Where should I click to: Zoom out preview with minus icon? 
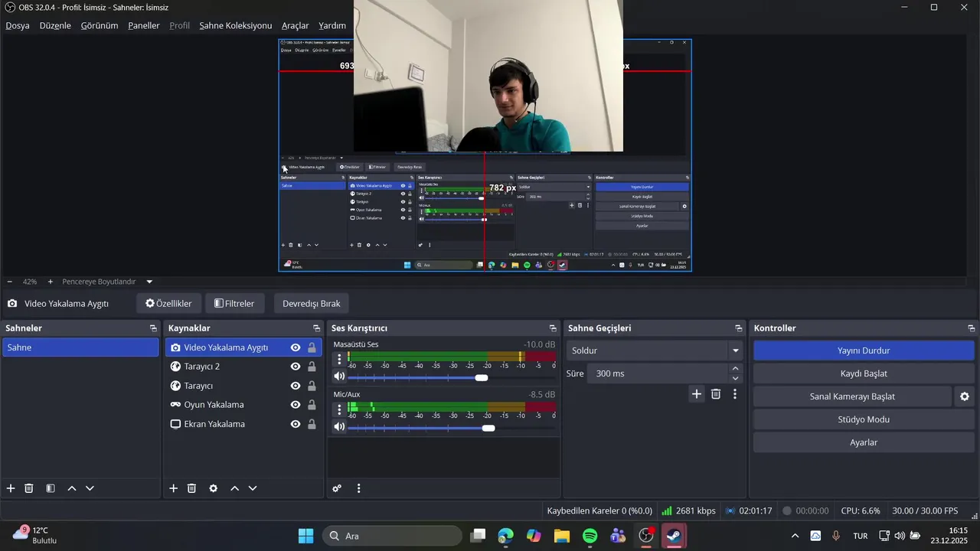point(9,282)
